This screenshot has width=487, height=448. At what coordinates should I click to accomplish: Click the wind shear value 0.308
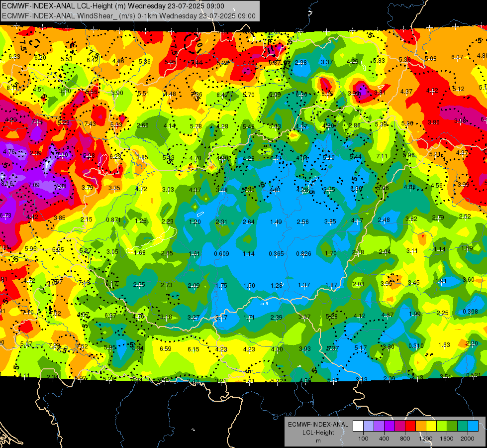coord(470,312)
